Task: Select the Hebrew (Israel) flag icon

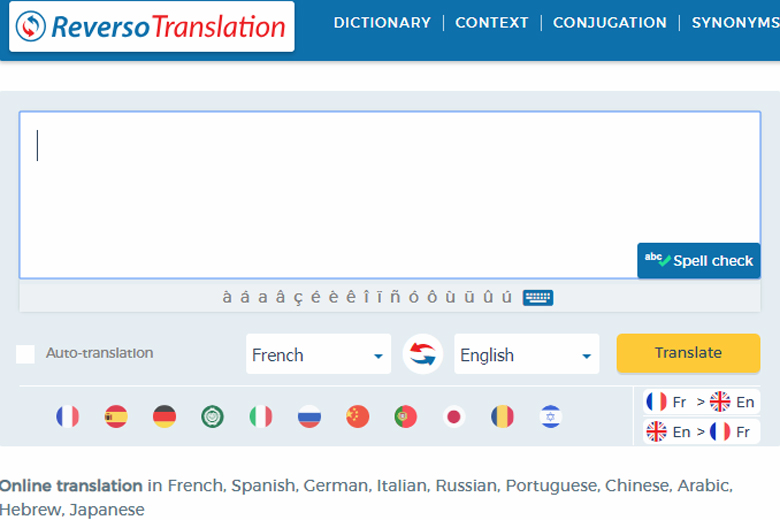Action: (550, 416)
